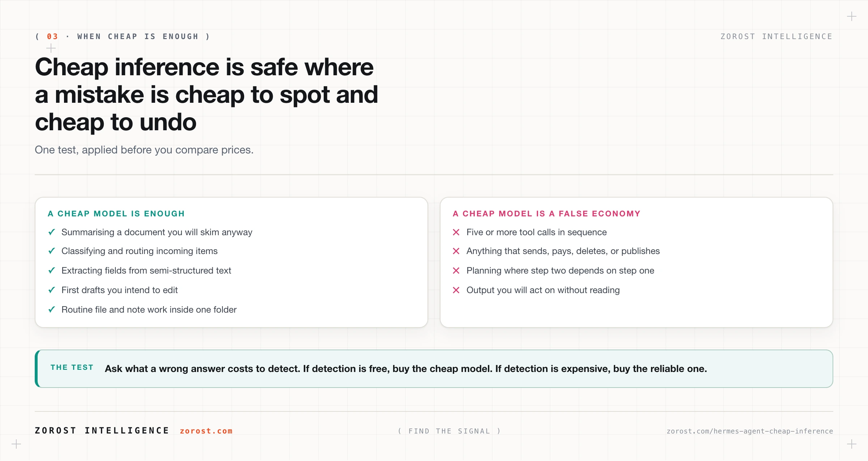
Task: Open the hermes-agent-cheap-inference URL
Action: click(750, 431)
